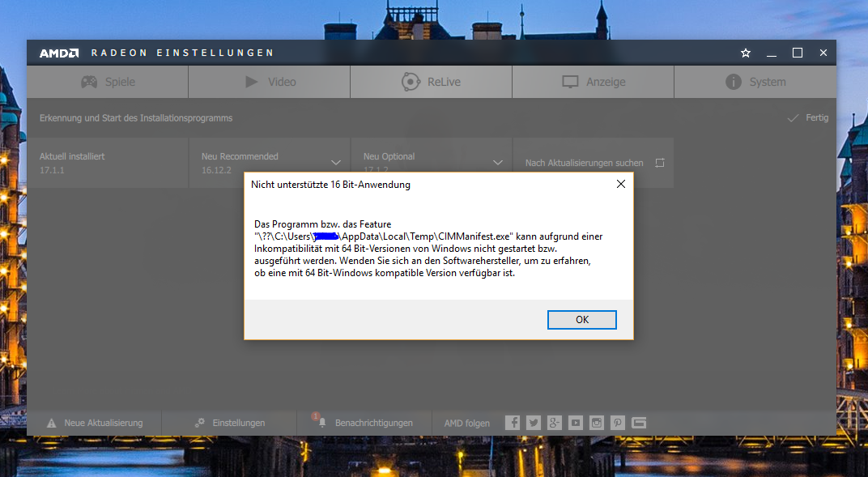Click the Fertig checkmark icon
The image size is (868, 477).
pos(794,118)
